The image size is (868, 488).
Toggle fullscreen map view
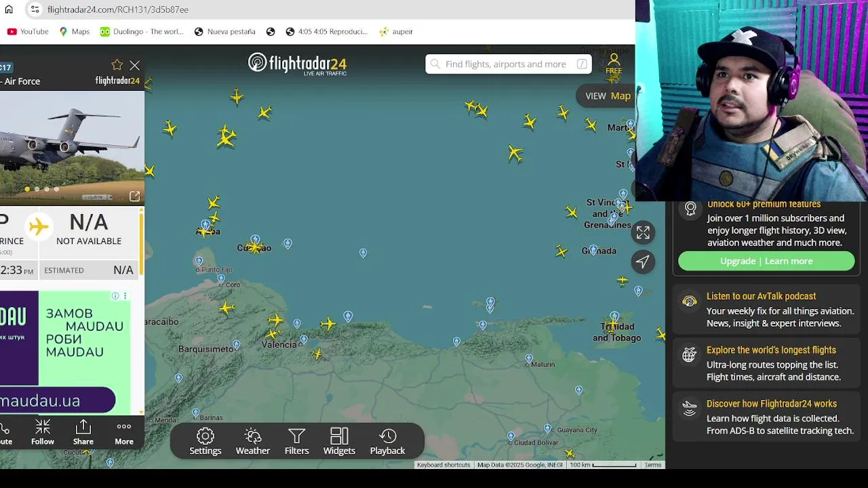pyautogui.click(x=643, y=232)
